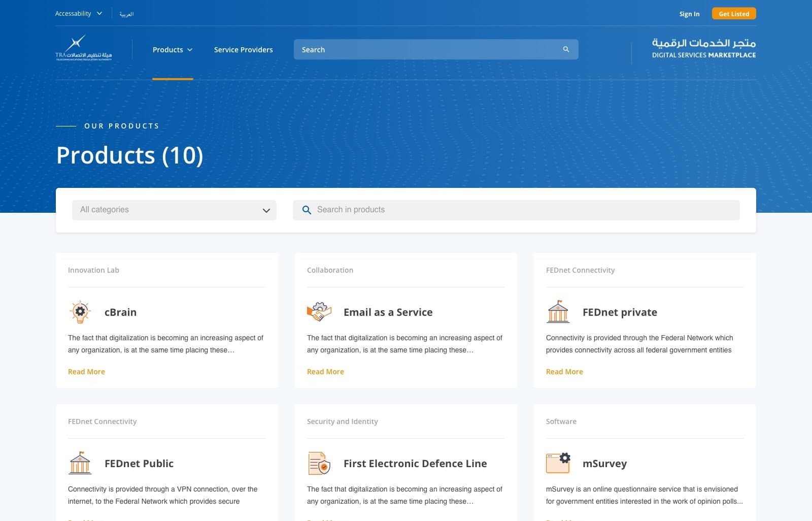Click the top Search input field

pos(436,49)
